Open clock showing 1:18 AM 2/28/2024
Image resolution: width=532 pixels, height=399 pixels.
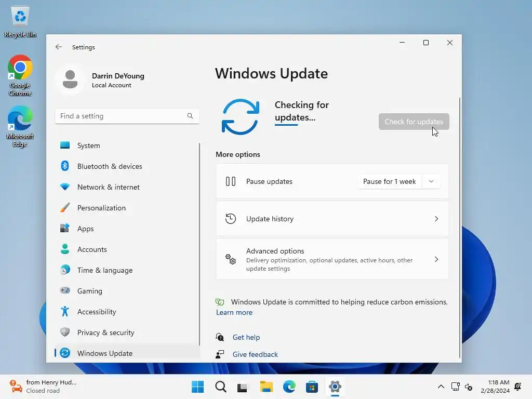(495, 387)
